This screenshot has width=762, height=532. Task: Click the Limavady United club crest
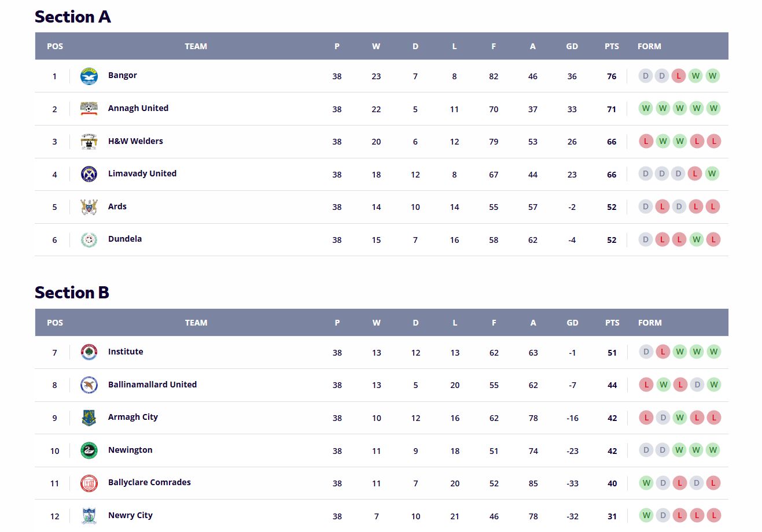pos(89,174)
